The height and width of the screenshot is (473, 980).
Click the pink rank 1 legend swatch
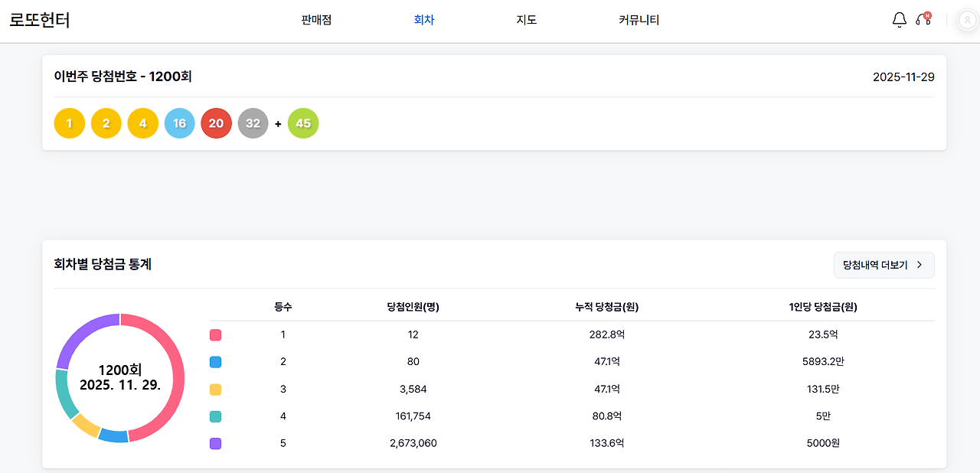[216, 334]
